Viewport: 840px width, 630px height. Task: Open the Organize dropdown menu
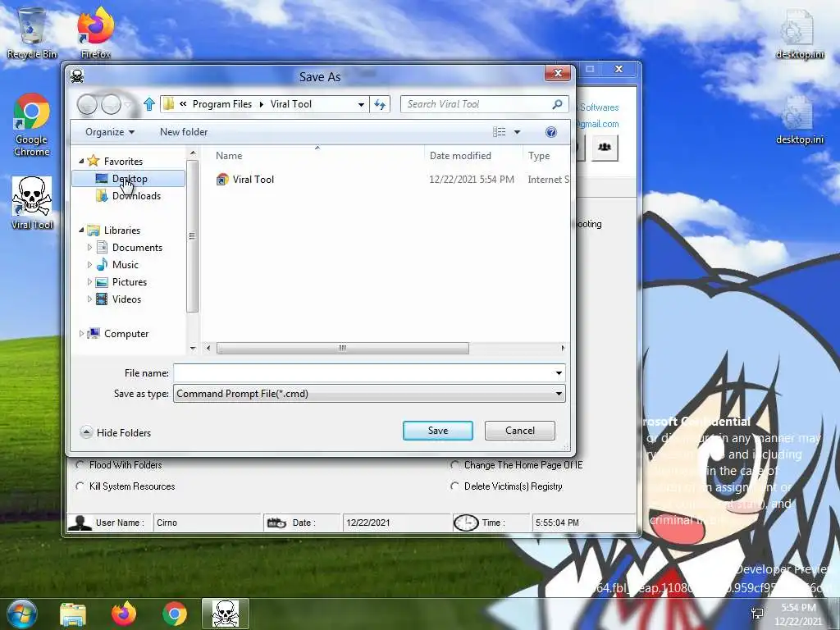point(110,132)
